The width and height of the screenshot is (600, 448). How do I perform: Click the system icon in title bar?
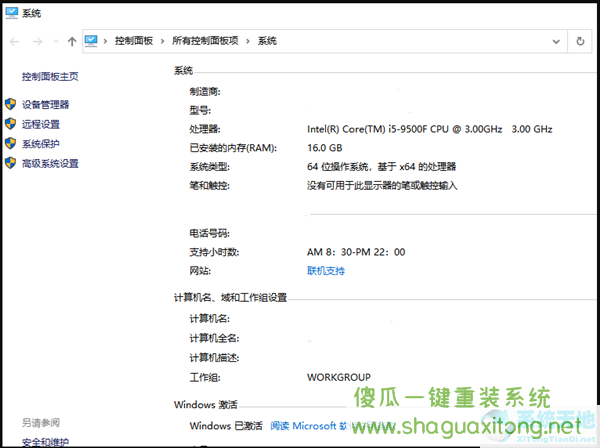[11, 13]
